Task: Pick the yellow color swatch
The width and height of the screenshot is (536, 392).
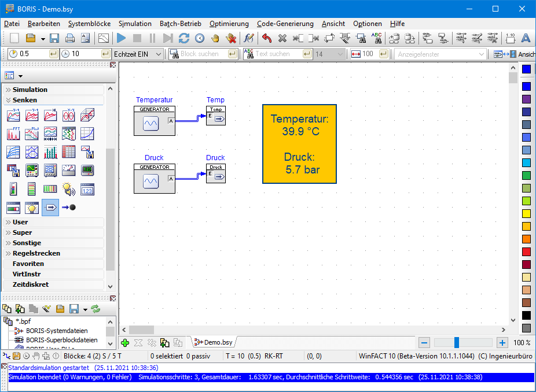Action: click(x=526, y=214)
